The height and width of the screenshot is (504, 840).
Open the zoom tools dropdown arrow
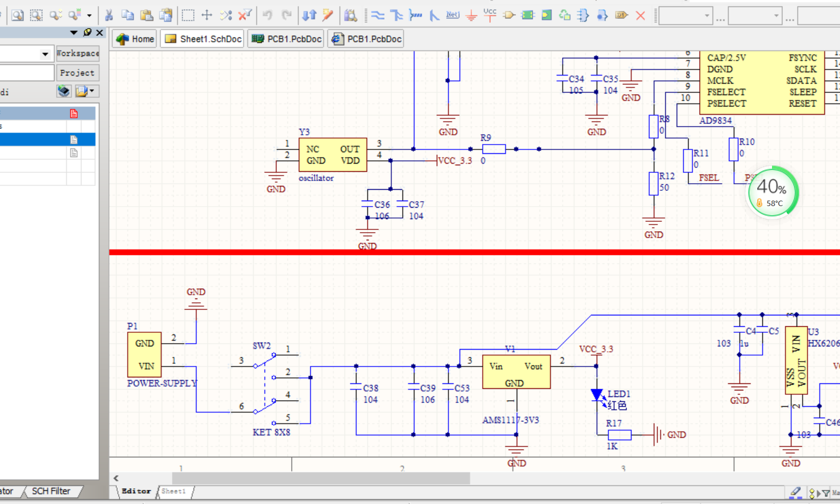click(89, 16)
